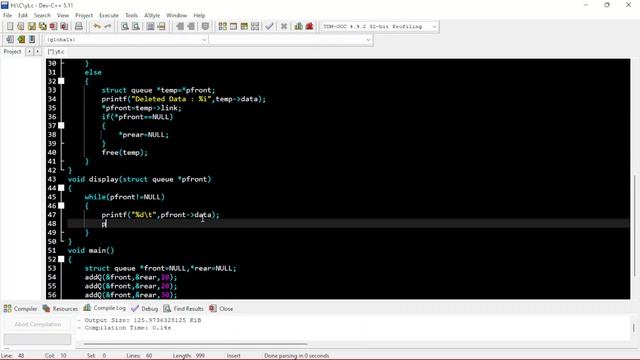This screenshot has height=360, width=640.
Task: Collapse the display function fold at line 44
Action: tap(61, 188)
